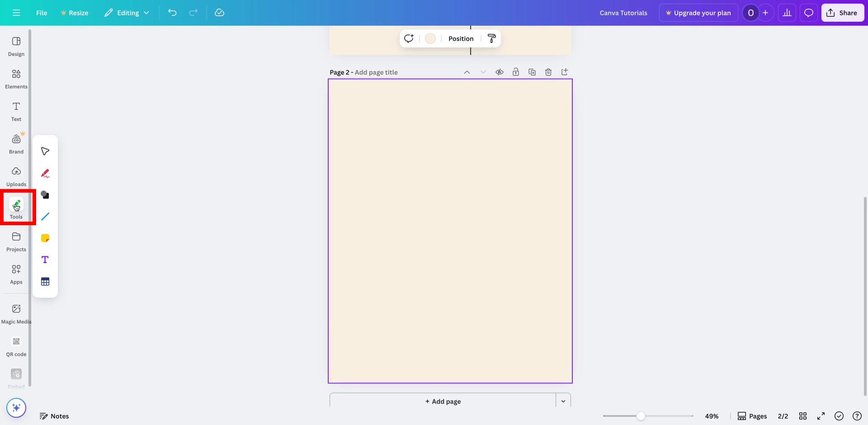Open the Elements panel
The height and width of the screenshot is (425, 868).
[x=16, y=78]
